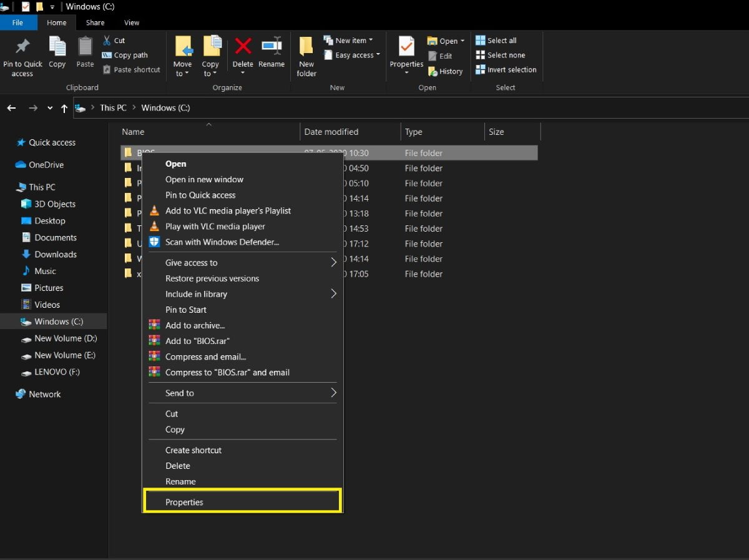Click Add to "BIOS.rar" entry

coord(197,341)
